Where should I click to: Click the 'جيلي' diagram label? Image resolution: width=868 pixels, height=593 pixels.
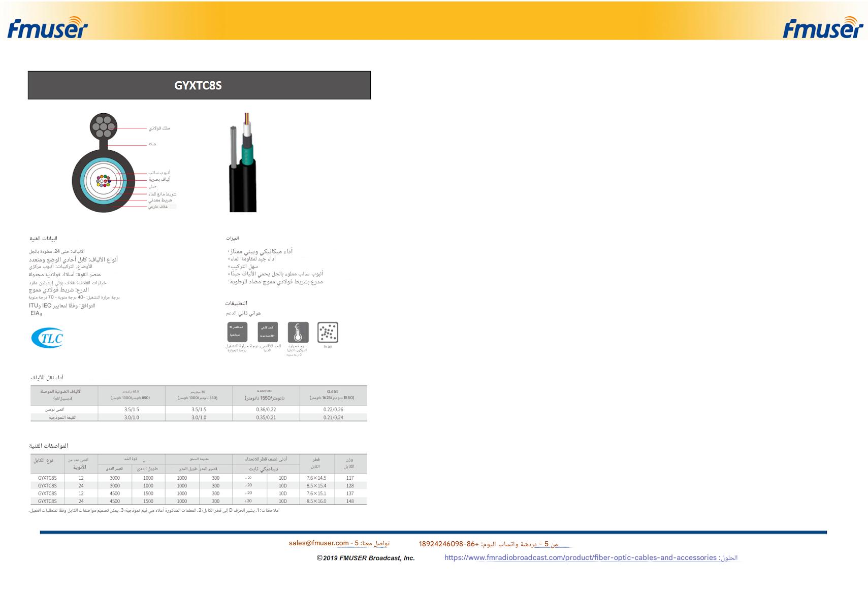152,186
